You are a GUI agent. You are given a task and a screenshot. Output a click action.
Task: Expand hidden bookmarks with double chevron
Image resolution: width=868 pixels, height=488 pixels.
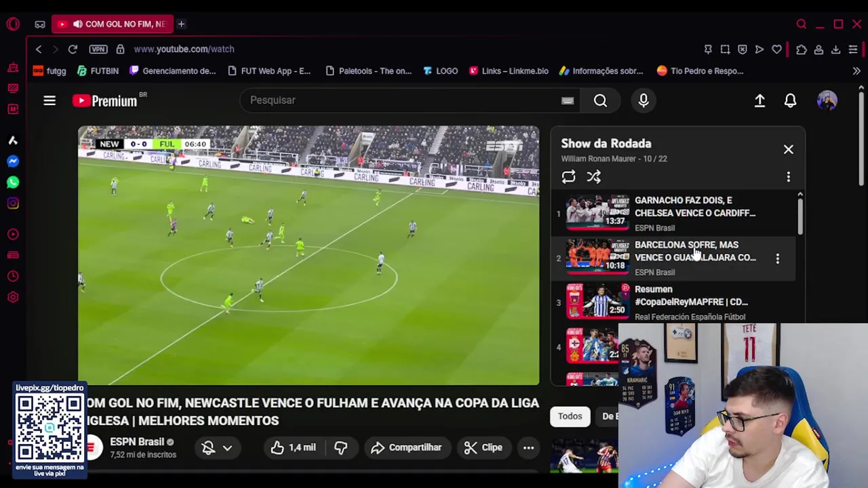point(856,70)
